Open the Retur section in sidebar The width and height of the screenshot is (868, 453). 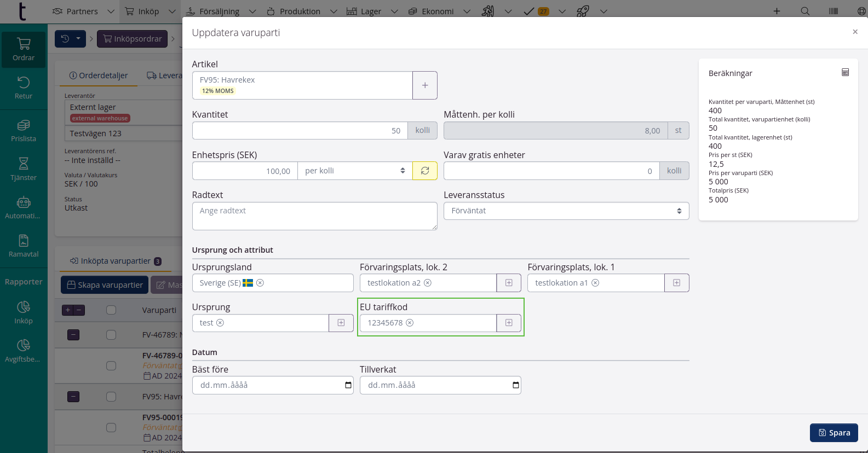[24, 88]
